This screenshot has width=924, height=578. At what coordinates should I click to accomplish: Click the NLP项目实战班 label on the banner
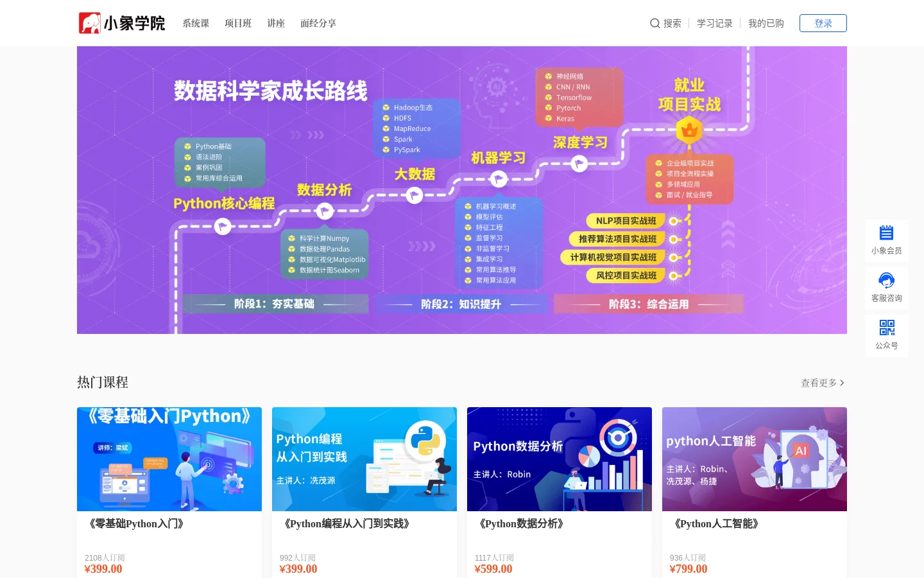point(626,221)
